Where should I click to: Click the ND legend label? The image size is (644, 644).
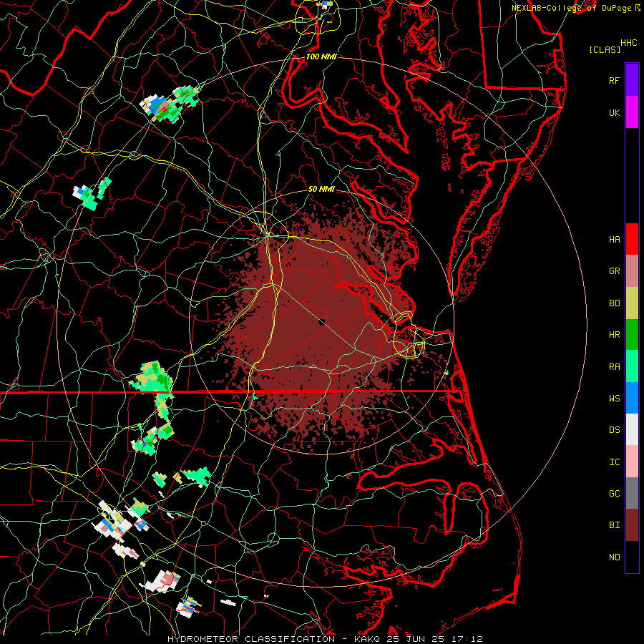[x=615, y=557]
